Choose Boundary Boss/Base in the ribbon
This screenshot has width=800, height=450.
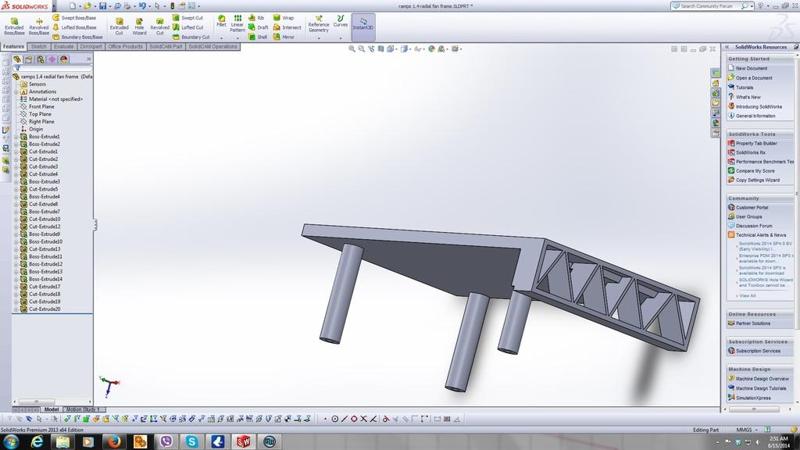78,37
